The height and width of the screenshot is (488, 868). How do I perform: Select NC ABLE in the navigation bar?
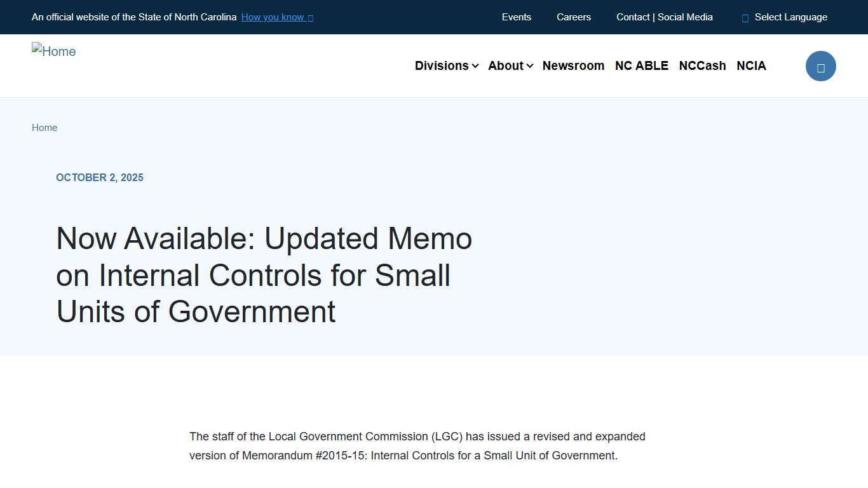641,65
